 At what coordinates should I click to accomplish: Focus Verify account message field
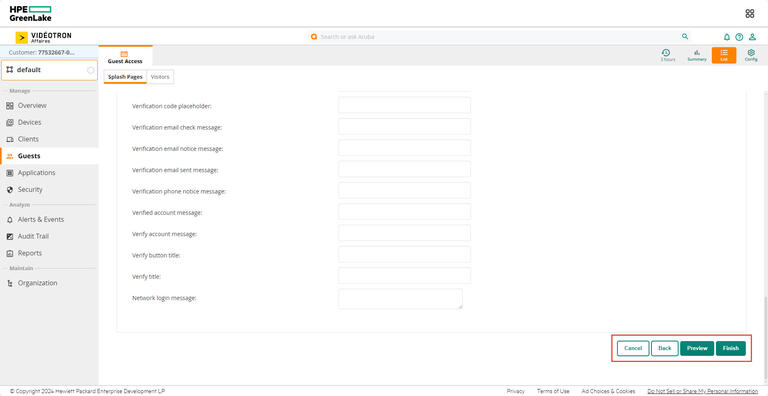point(404,233)
